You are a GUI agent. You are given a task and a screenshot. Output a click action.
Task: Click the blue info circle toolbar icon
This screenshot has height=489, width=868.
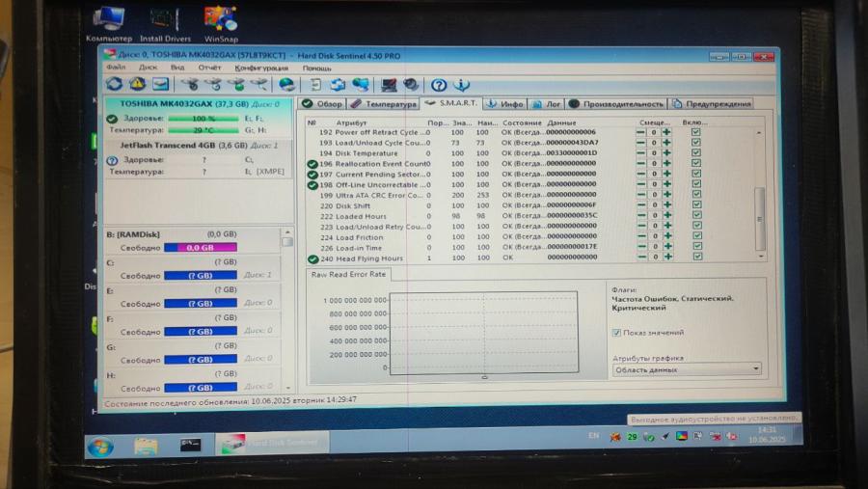(461, 85)
